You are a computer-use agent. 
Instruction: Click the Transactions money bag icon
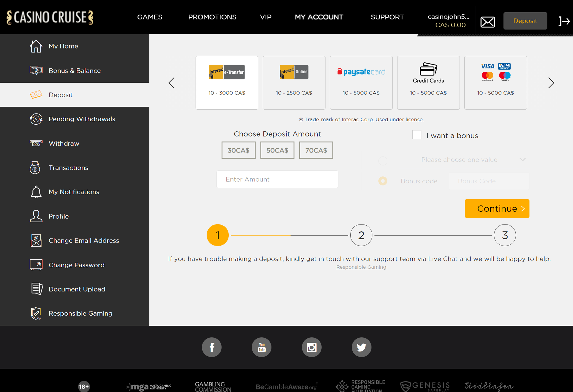coord(35,168)
